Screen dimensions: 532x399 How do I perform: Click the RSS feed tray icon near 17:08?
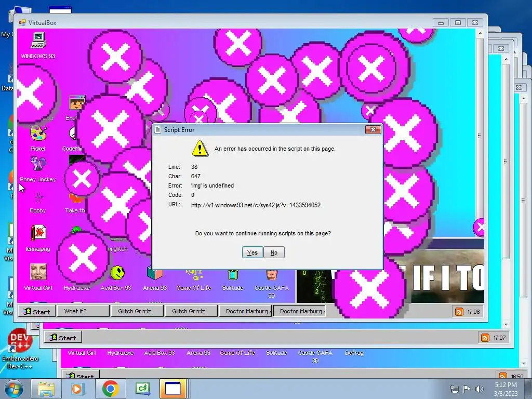click(x=459, y=312)
